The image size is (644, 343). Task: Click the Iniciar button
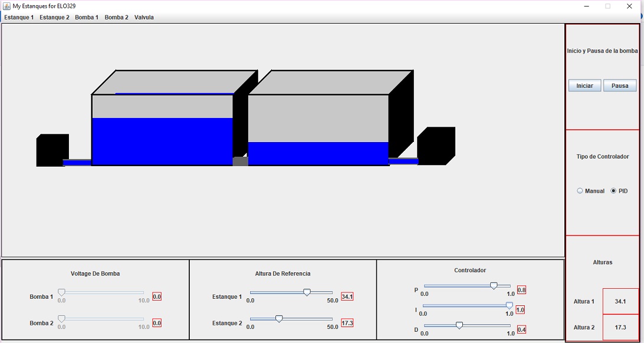coord(585,86)
